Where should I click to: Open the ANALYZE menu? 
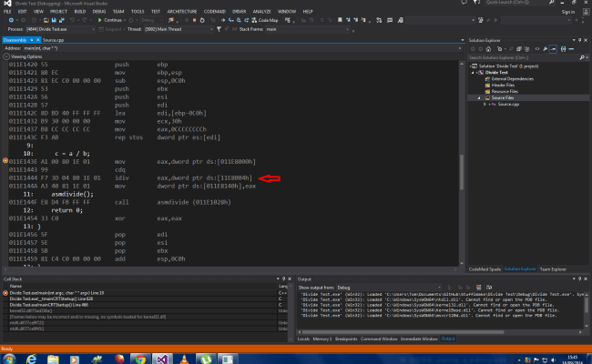pyautogui.click(x=261, y=11)
